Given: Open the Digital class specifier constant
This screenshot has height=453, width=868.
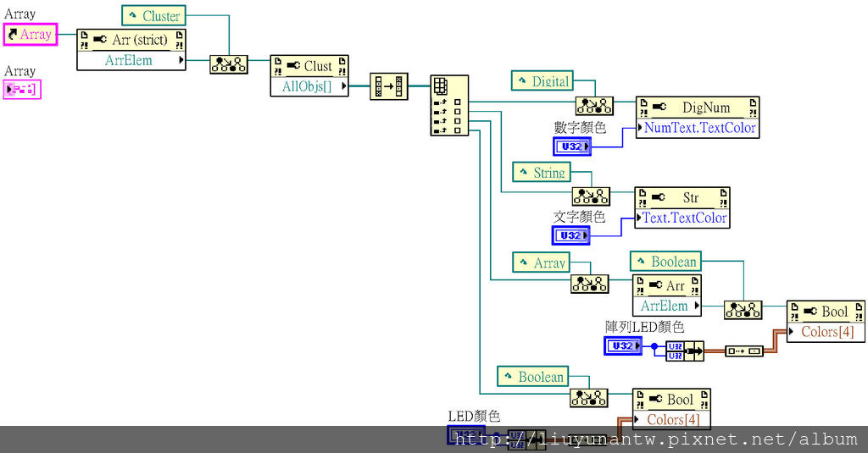Looking at the screenshot, I should [x=542, y=81].
